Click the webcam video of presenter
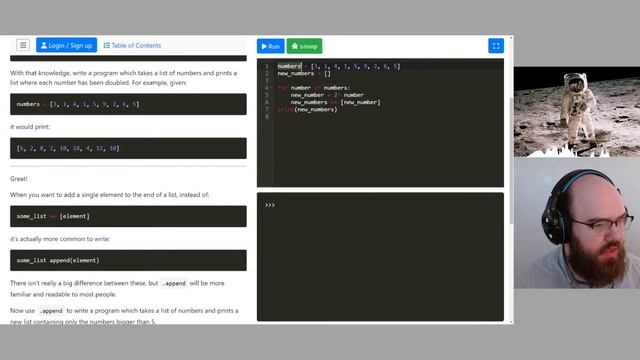 point(577,223)
